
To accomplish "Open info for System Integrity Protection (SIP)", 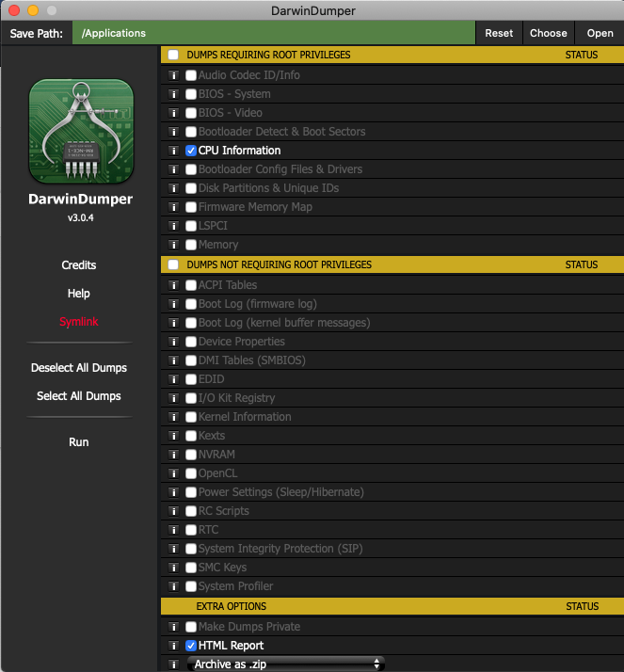I will tap(173, 550).
